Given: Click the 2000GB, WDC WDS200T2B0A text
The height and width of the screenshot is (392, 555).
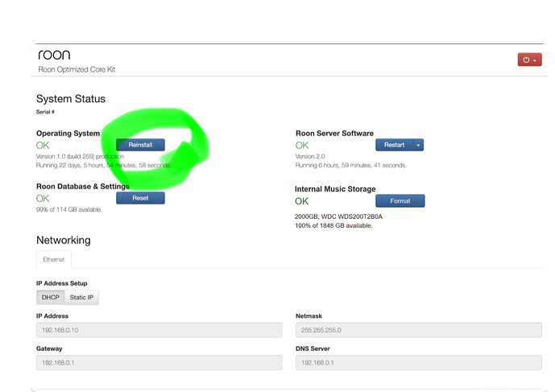Looking at the screenshot, I should pos(338,217).
